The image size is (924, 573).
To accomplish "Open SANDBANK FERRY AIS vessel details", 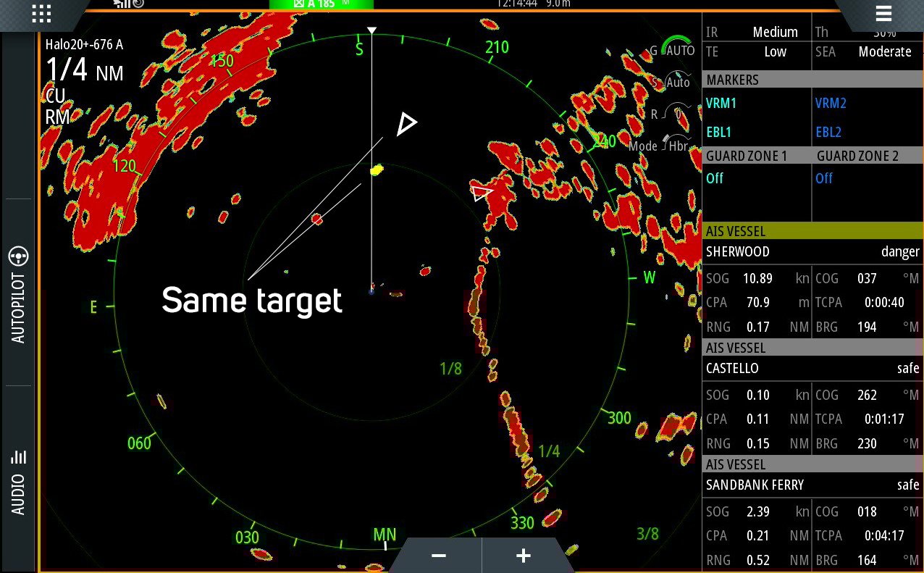I will (x=813, y=485).
